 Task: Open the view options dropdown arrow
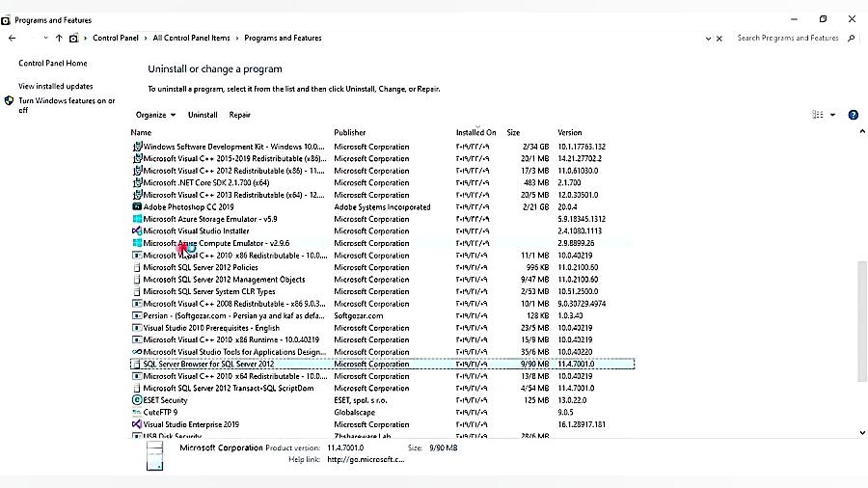(832, 115)
